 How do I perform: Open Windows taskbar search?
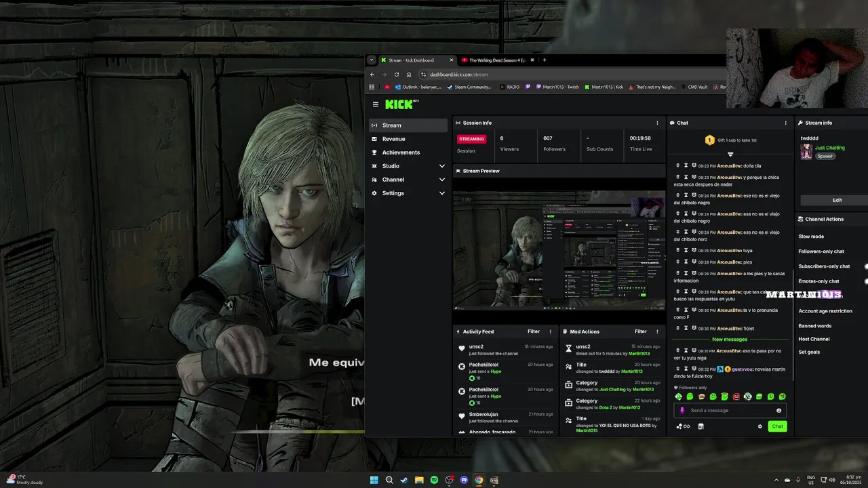[x=389, y=480]
